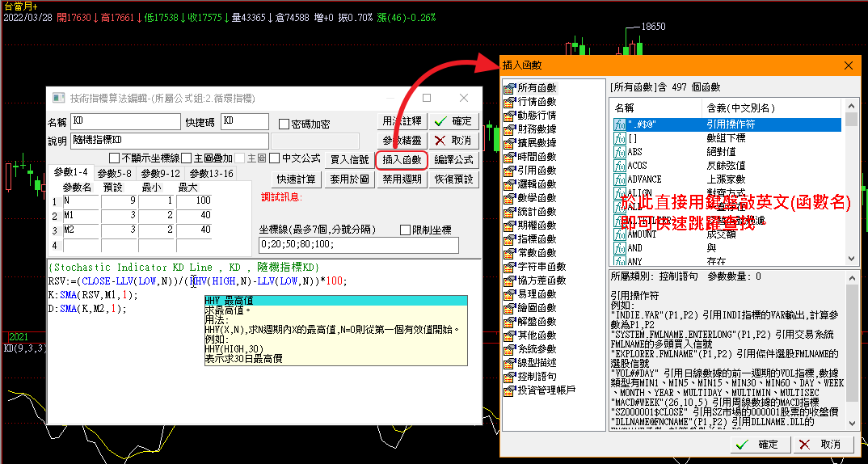Select 統計函數 in the category tree

[537, 212]
